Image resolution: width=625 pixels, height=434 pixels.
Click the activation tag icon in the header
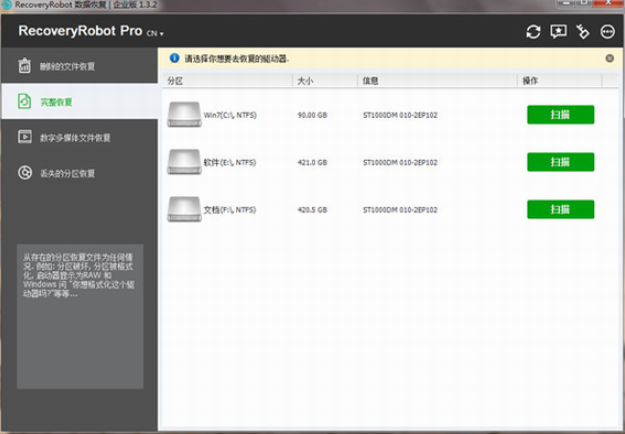(x=582, y=32)
